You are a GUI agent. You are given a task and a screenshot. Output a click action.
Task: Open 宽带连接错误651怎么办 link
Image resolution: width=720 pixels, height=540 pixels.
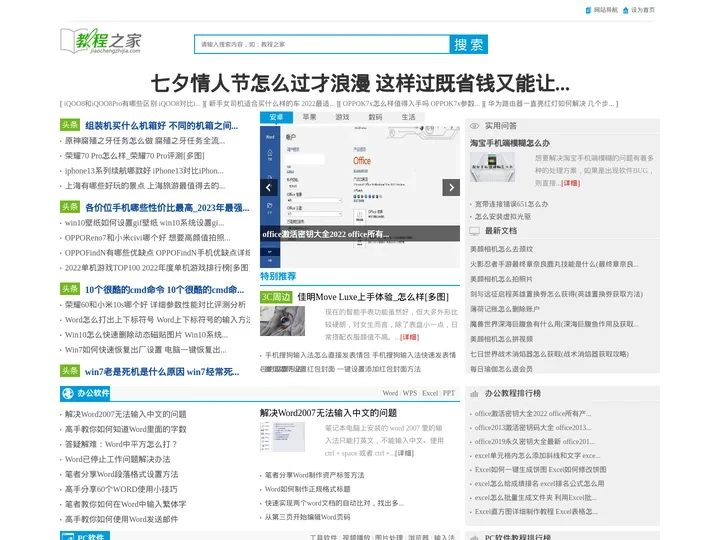(511, 204)
